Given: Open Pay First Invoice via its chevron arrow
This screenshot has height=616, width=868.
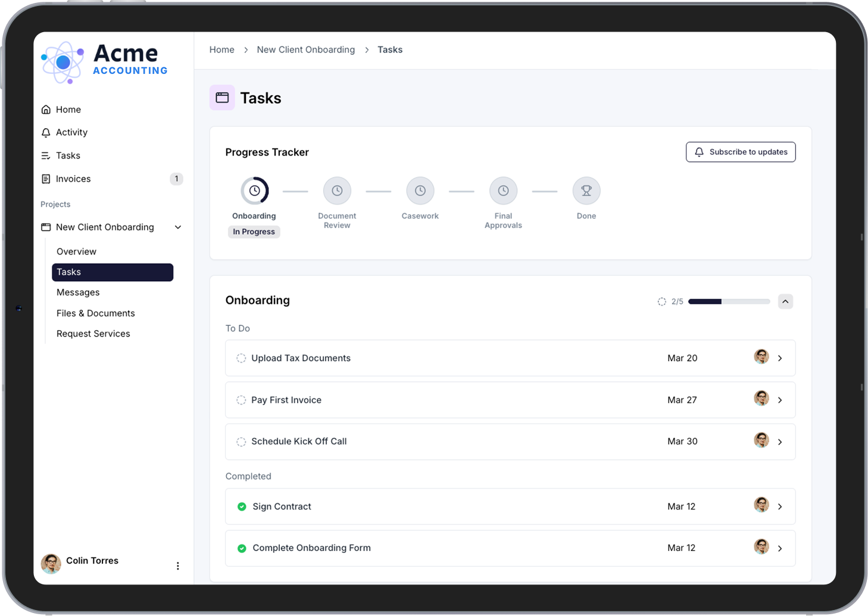Looking at the screenshot, I should point(780,400).
